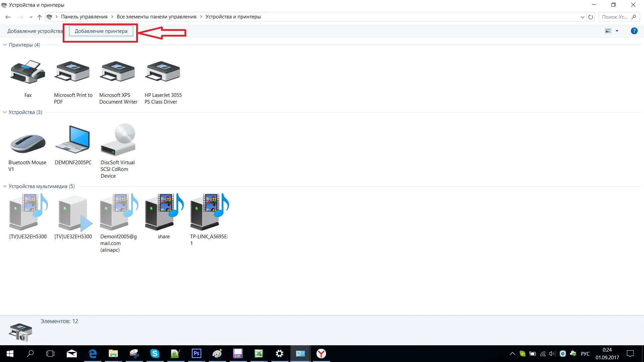Select the DEMONF2005PC laptop device
The height and width of the screenshot is (362, 644).
pyautogui.click(x=73, y=140)
